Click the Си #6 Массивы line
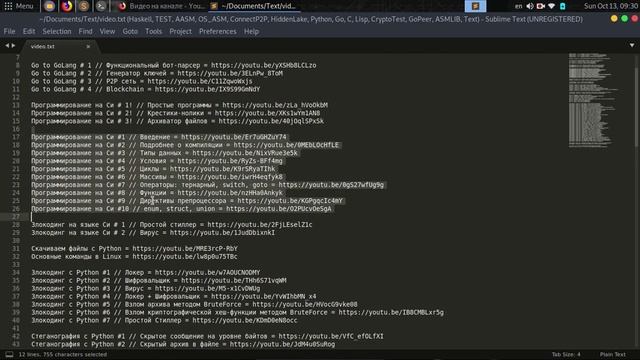640x360 pixels. tap(157, 177)
